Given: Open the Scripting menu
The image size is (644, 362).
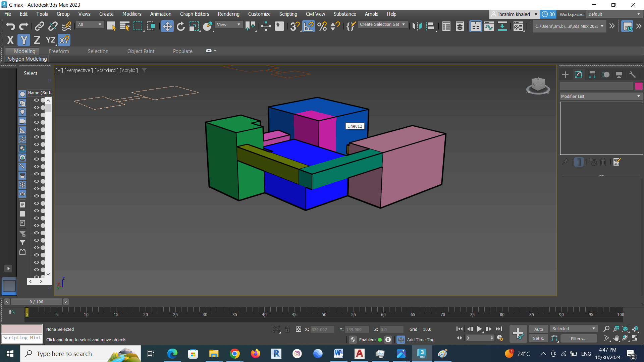Looking at the screenshot, I should pyautogui.click(x=288, y=14).
